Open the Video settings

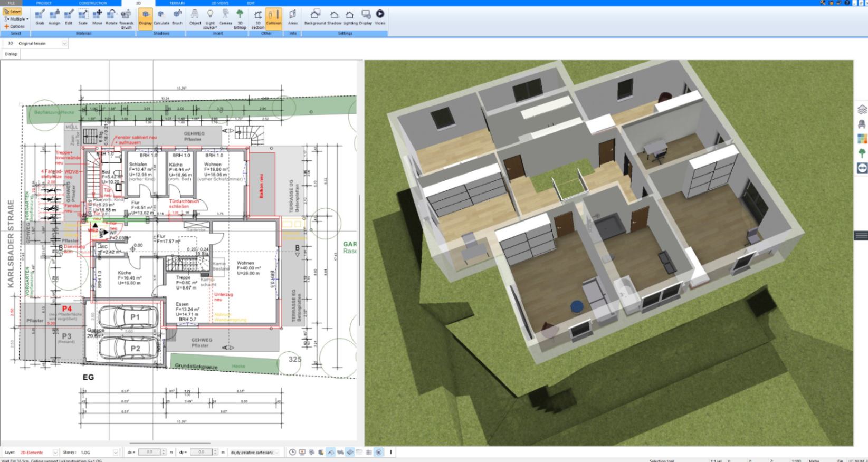coord(380,17)
